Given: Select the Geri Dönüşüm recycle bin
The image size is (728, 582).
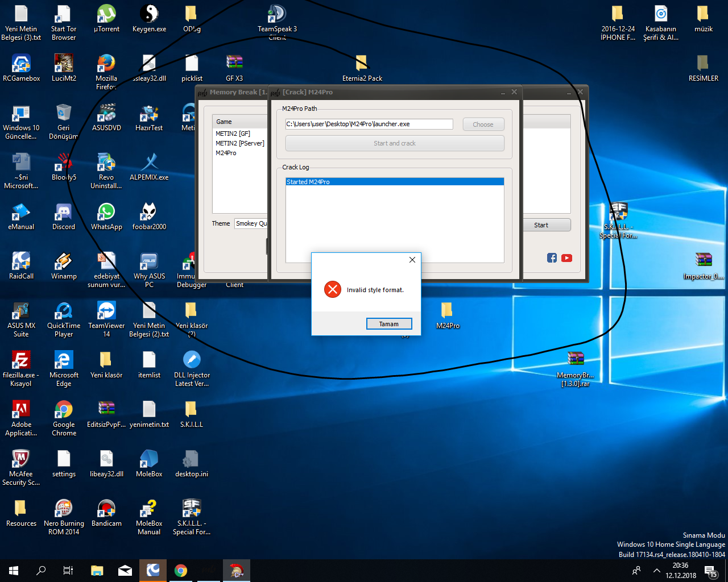Looking at the screenshot, I should coord(64,122).
